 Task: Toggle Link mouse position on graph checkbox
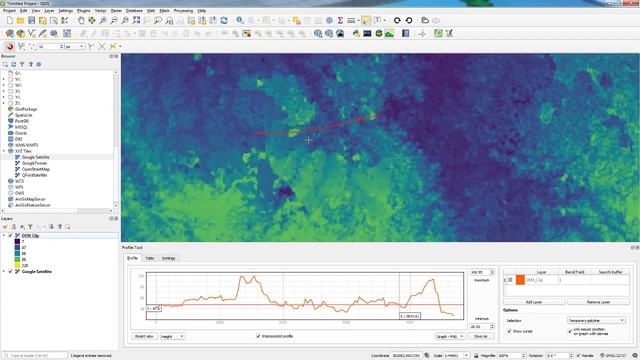coord(570,331)
